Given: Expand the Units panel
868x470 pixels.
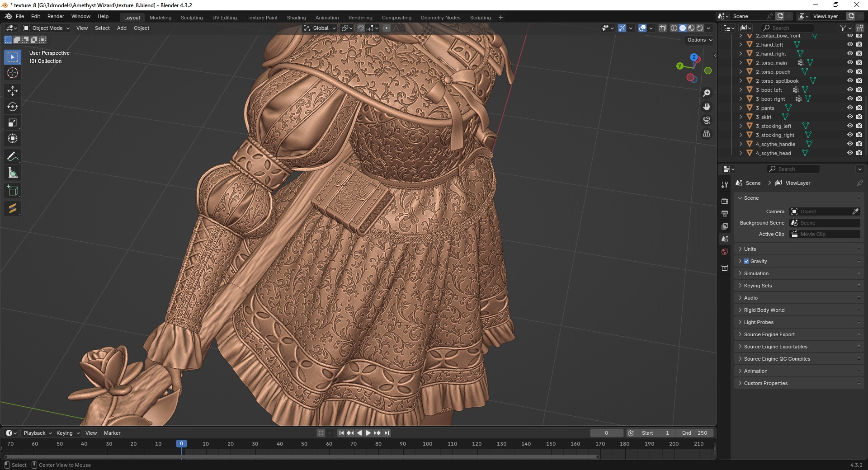Looking at the screenshot, I should tap(750, 249).
